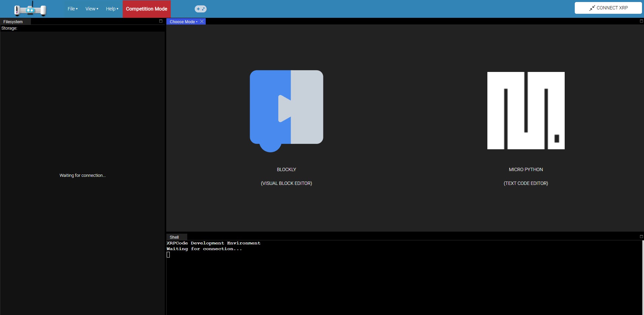Click the 'Waiting for connection...' filesystem message
This screenshot has width=644, height=315.
(x=83, y=175)
